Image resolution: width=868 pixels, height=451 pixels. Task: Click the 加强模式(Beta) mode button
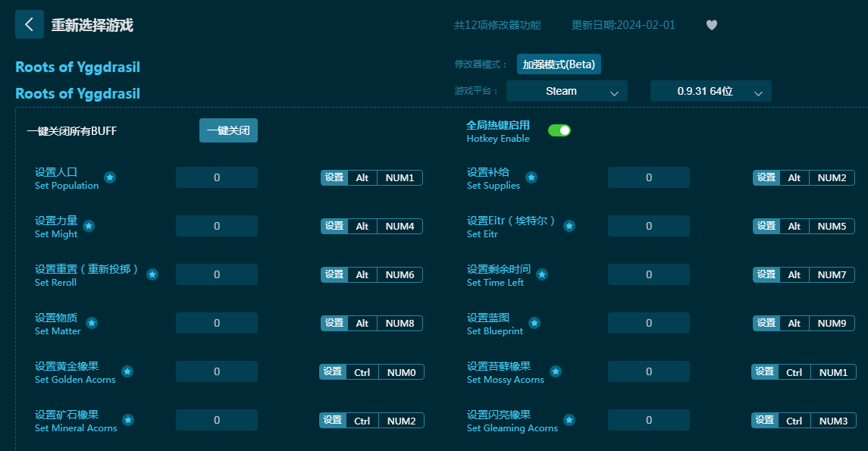click(559, 64)
